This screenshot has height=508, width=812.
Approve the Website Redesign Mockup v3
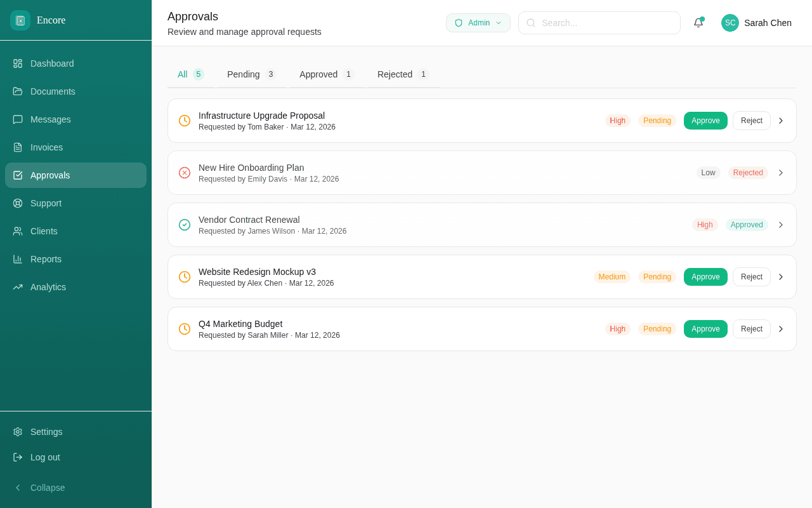click(705, 277)
